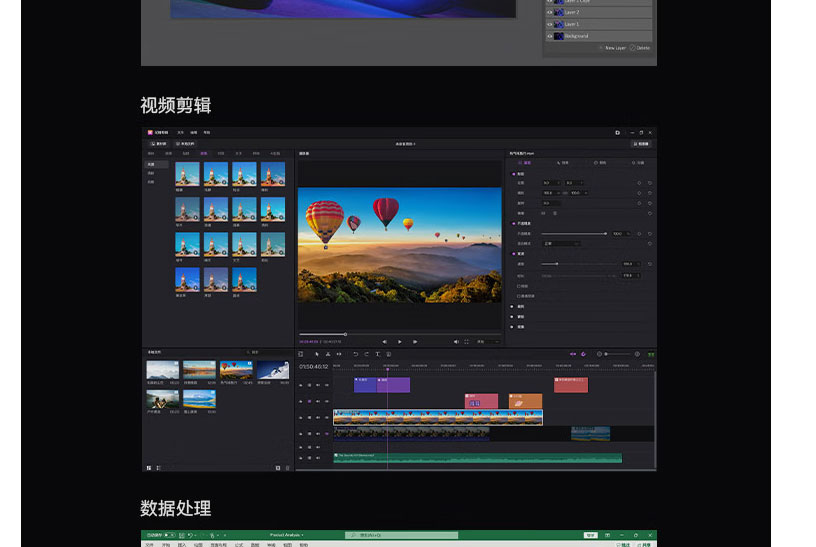
Task: Click the pink clip on the timeline
Action: 481,401
